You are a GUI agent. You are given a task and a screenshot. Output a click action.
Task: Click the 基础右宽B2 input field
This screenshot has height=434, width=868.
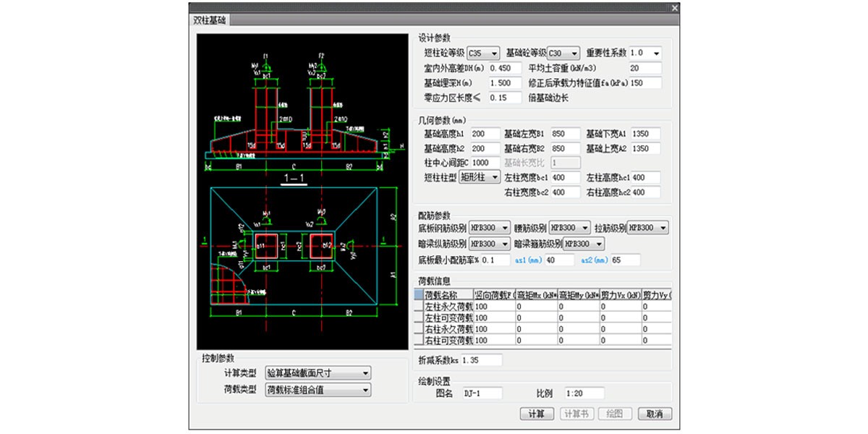click(x=566, y=149)
